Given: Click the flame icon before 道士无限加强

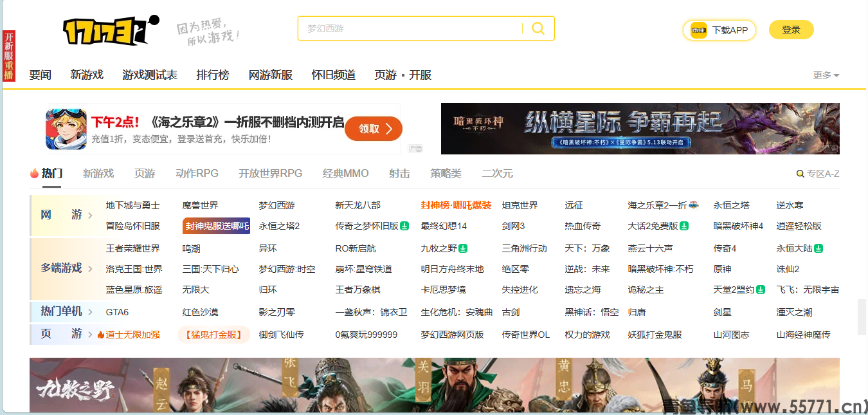Looking at the screenshot, I should click(x=100, y=335).
